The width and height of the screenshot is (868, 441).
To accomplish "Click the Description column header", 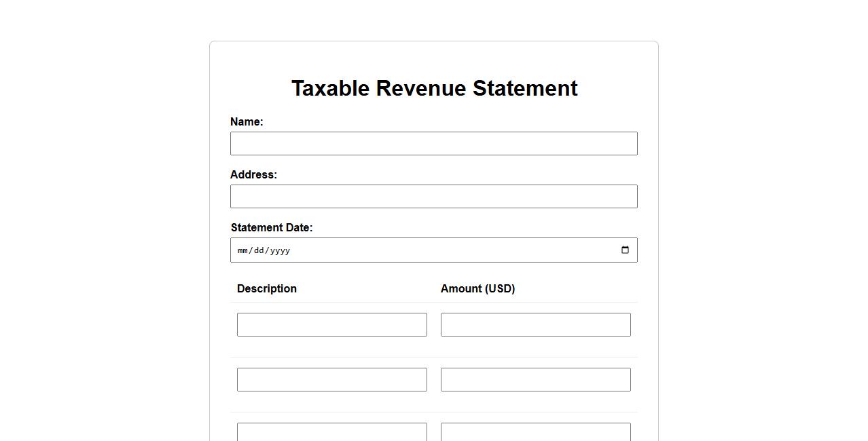I will [267, 289].
